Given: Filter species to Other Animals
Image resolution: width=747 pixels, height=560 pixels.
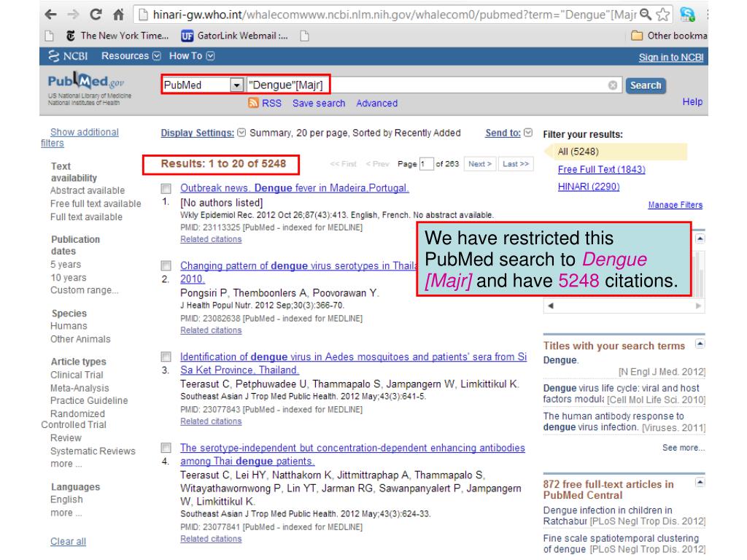Looking at the screenshot, I should point(80,339).
